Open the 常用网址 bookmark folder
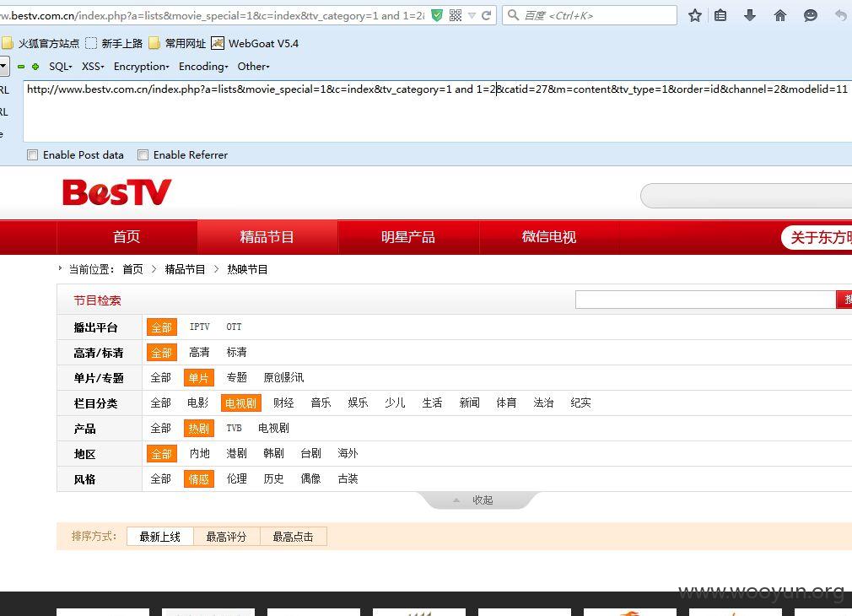 [x=178, y=44]
